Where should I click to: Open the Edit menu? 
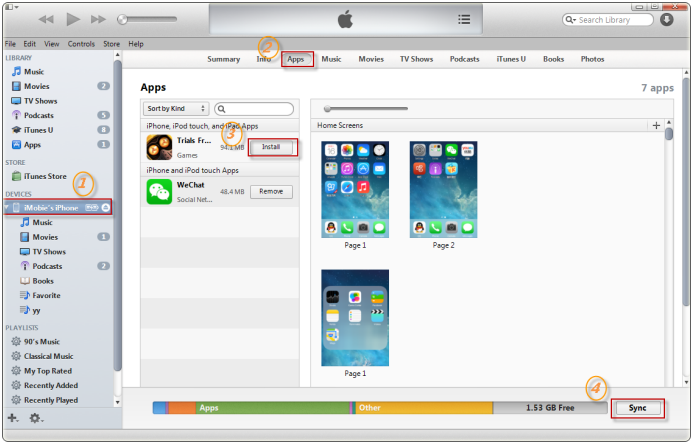click(30, 44)
